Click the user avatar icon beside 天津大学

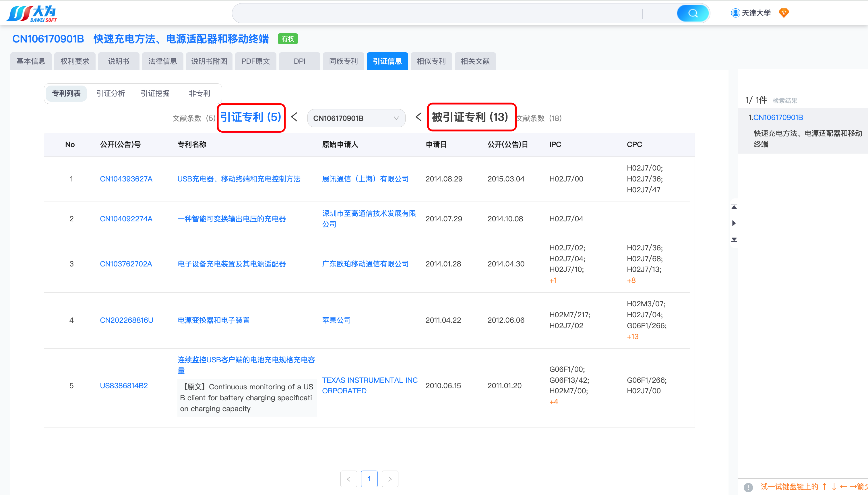coord(735,13)
